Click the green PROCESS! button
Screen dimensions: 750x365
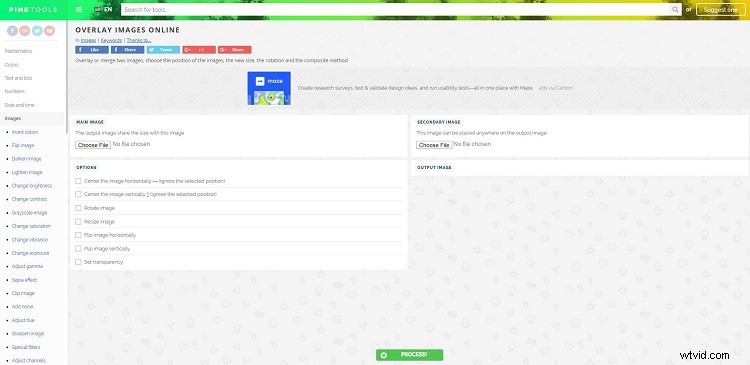click(x=409, y=354)
